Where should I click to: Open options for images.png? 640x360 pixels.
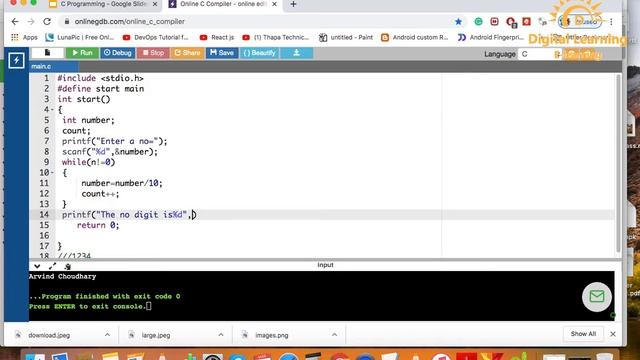click(334, 335)
